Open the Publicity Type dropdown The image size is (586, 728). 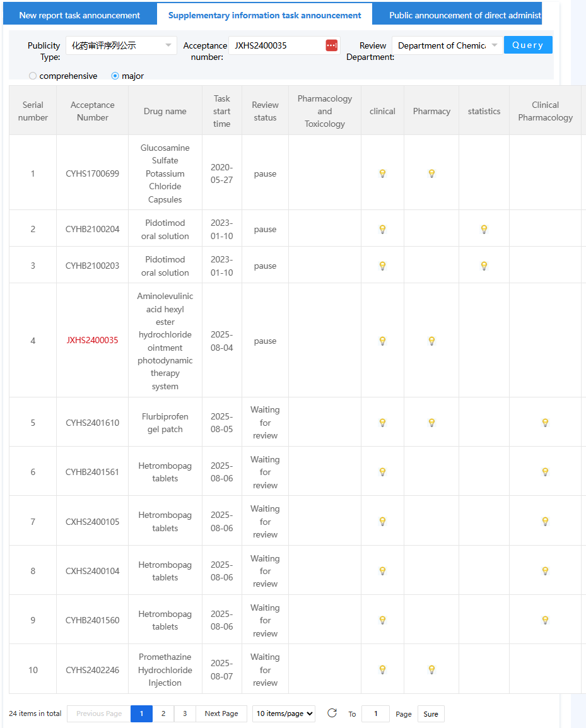[121, 45]
